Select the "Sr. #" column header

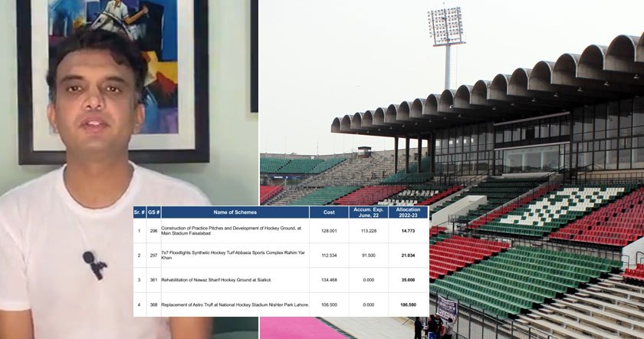140,212
